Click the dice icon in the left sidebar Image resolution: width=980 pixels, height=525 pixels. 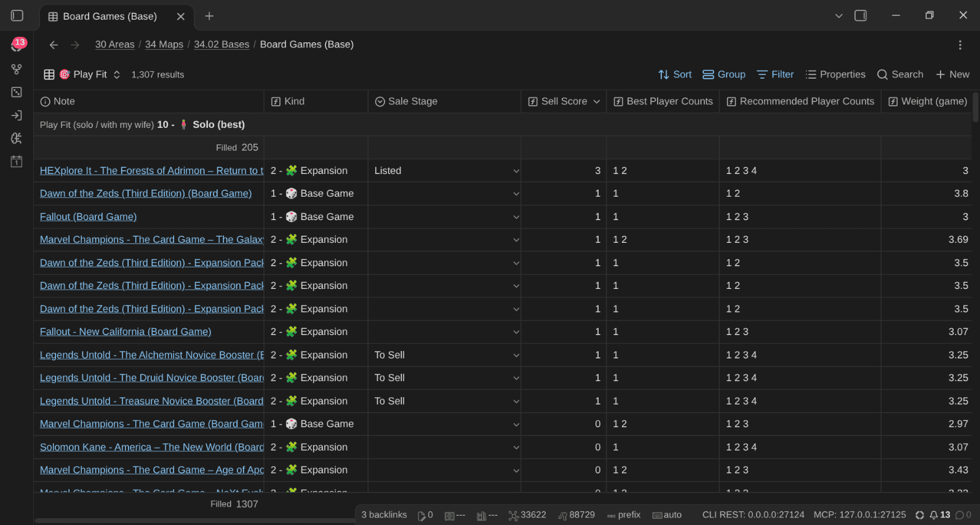[x=17, y=92]
